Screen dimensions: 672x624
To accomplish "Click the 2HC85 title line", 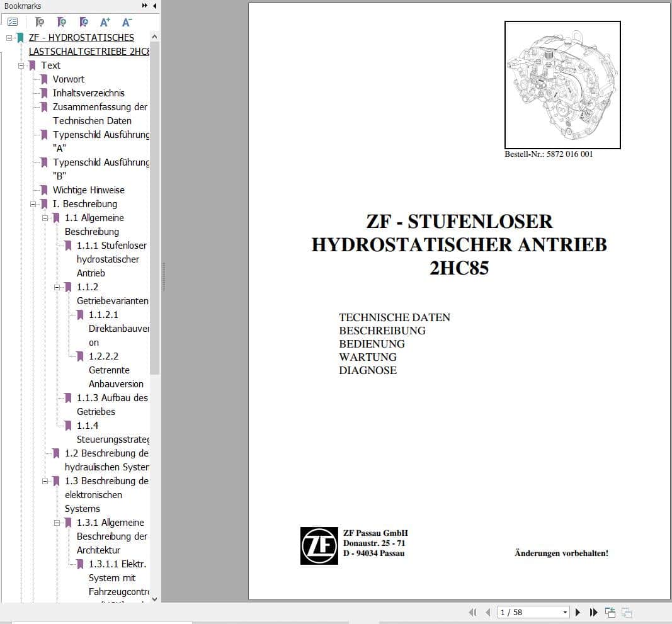I will (459, 268).
